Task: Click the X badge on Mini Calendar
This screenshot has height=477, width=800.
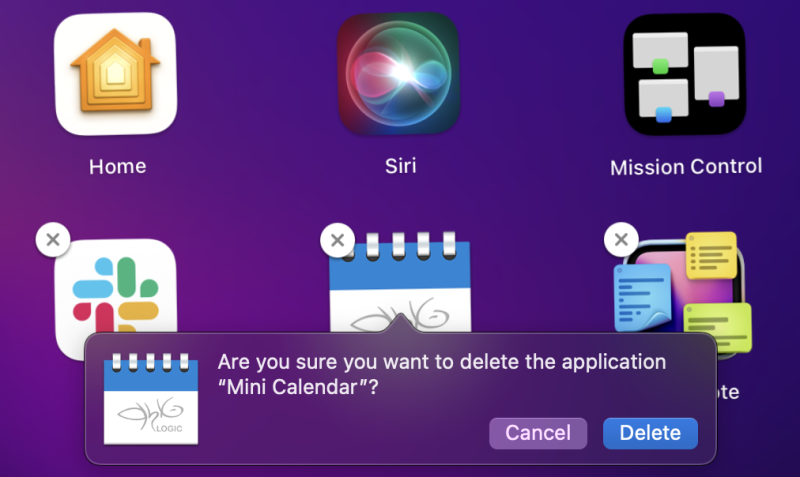Action: [337, 240]
